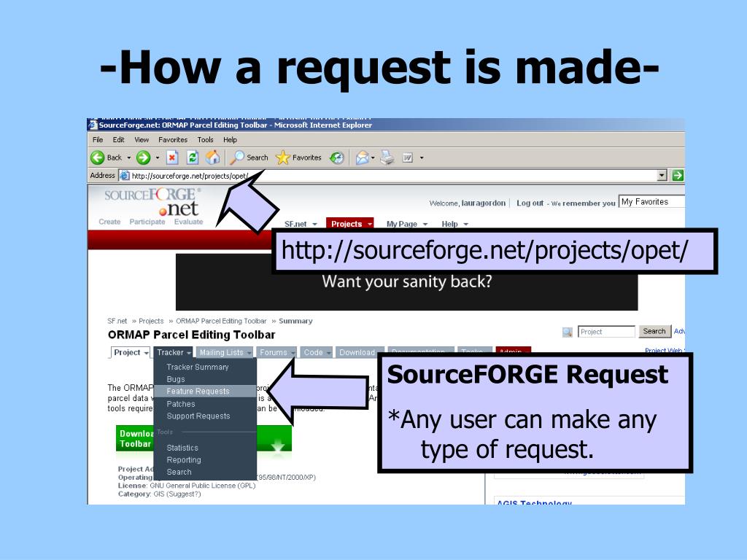The image size is (747, 560).
Task: Open the Favorites menu in menu bar
Action: (x=173, y=139)
